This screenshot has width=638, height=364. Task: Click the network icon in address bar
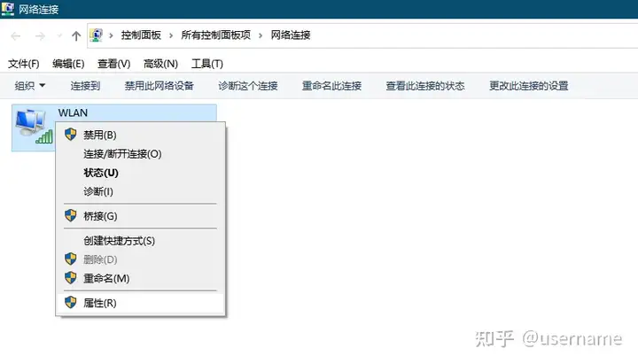(x=97, y=35)
